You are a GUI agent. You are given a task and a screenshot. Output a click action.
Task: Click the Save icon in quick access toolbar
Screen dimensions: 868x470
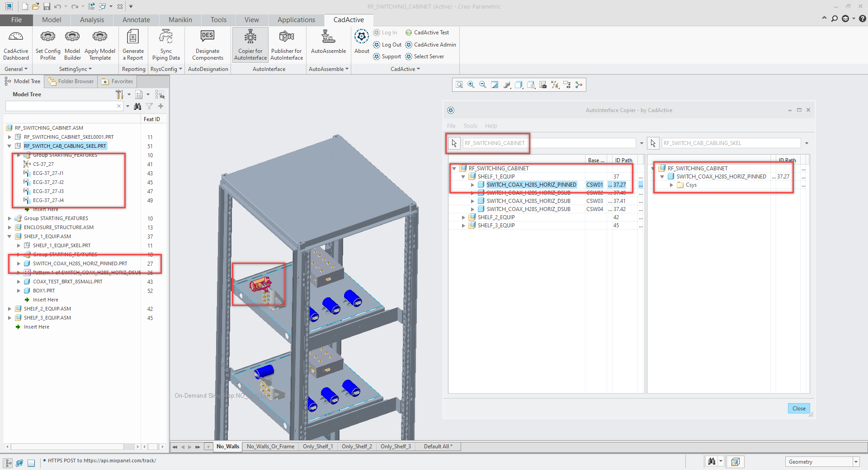(47, 6)
